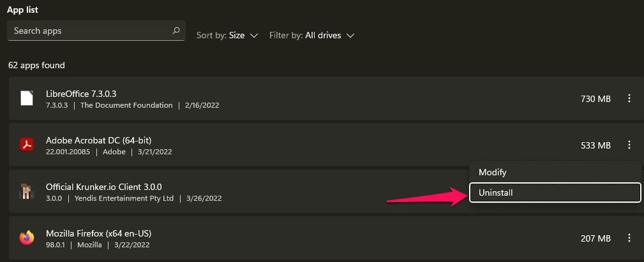Viewport: 644px width, 262px height.
Task: Click the Krunker.io Client app icon
Action: point(27,191)
